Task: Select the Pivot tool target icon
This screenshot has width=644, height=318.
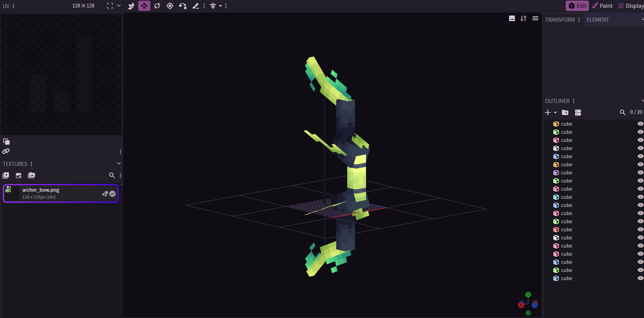Action: tap(170, 6)
